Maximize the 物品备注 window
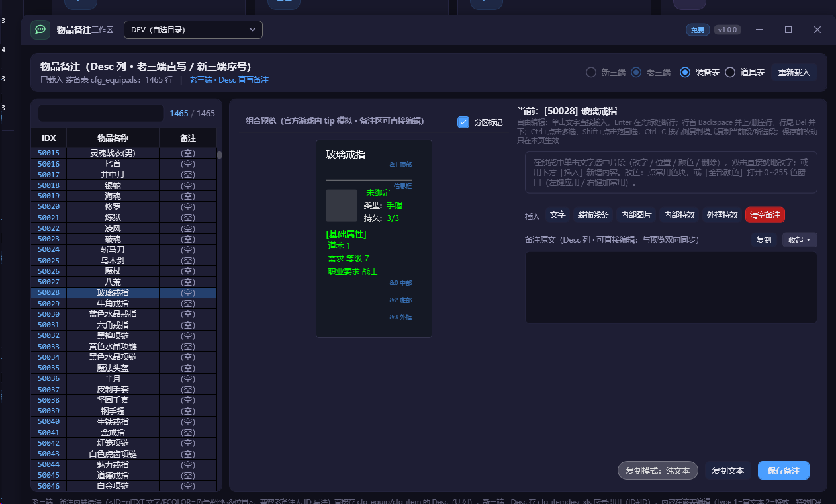The width and height of the screenshot is (836, 504). tap(788, 30)
